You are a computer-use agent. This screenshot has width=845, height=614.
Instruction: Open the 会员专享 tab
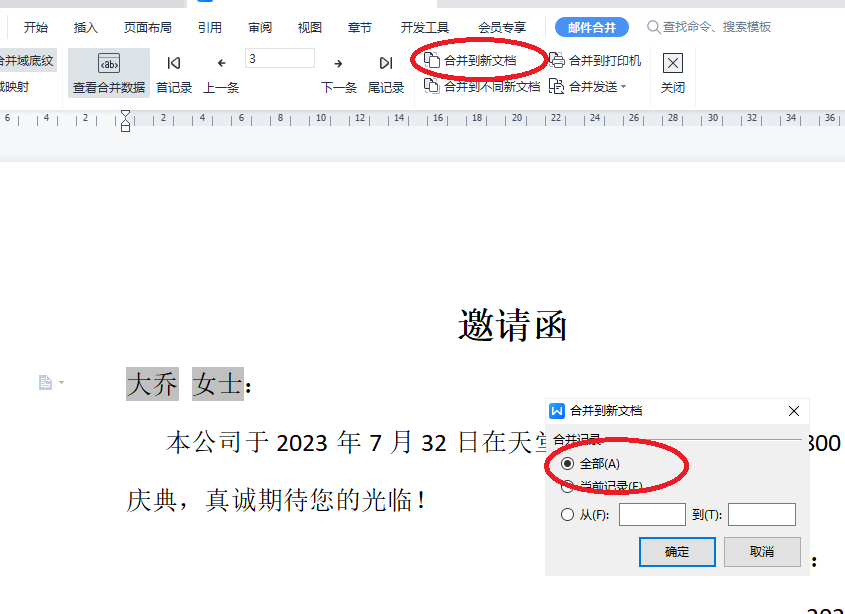[502, 27]
